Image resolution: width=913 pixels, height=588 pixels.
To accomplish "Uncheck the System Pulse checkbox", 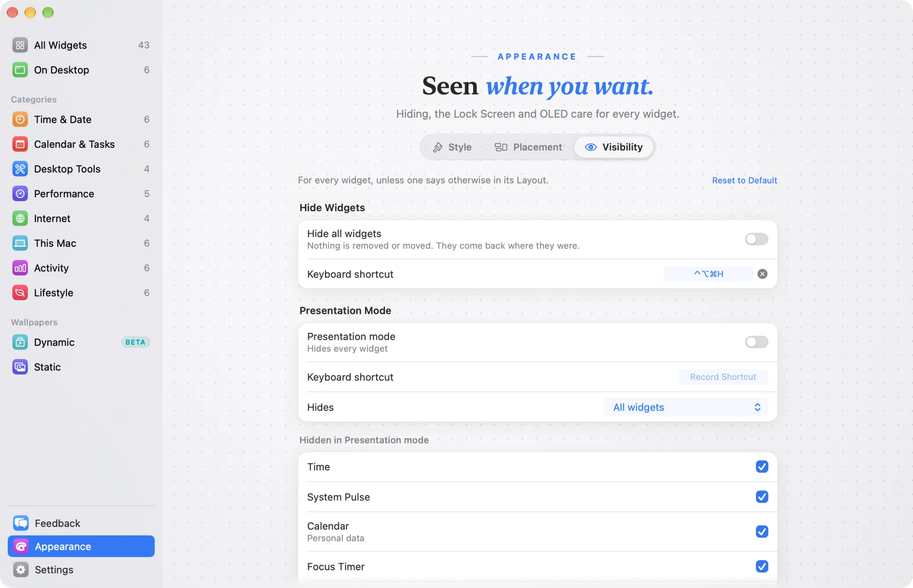I will tap(762, 497).
